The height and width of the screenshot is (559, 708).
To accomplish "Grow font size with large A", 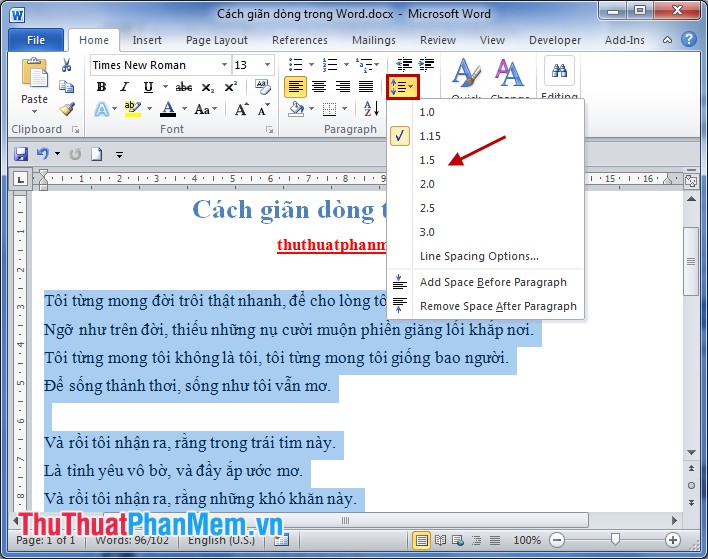I will (x=241, y=109).
